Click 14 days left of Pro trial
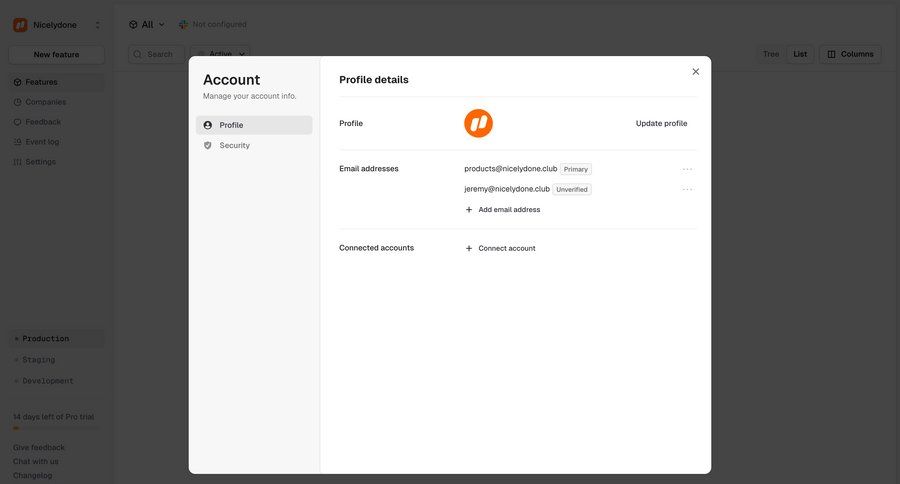This screenshot has width=900, height=484. (53, 417)
